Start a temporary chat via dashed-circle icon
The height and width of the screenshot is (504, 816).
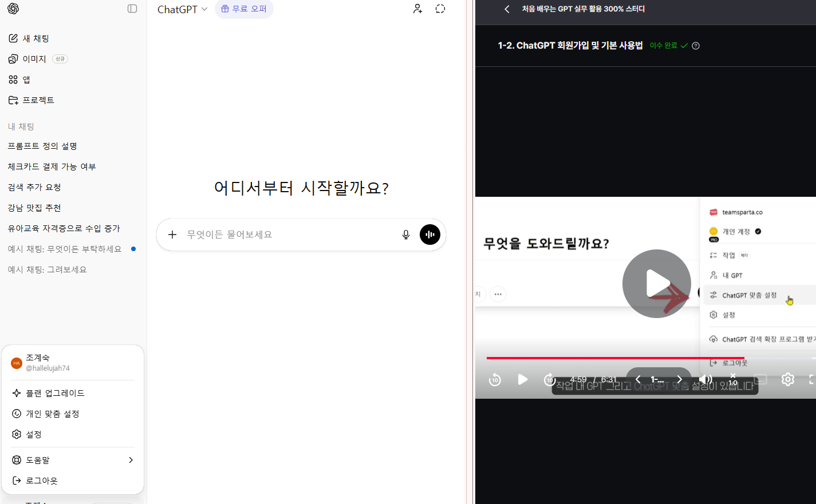pos(440,9)
